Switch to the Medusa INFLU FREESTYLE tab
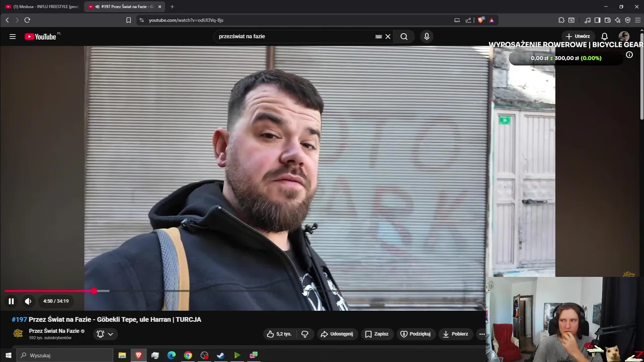This screenshot has height=362, width=644. pyautogui.click(x=42, y=7)
